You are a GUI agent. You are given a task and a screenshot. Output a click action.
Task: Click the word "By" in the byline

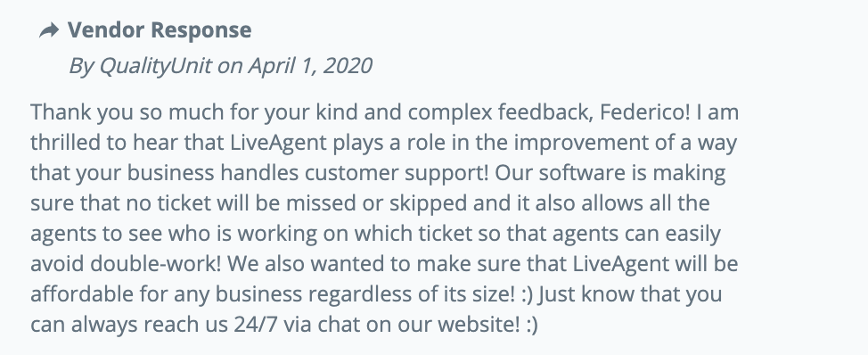pos(81,66)
